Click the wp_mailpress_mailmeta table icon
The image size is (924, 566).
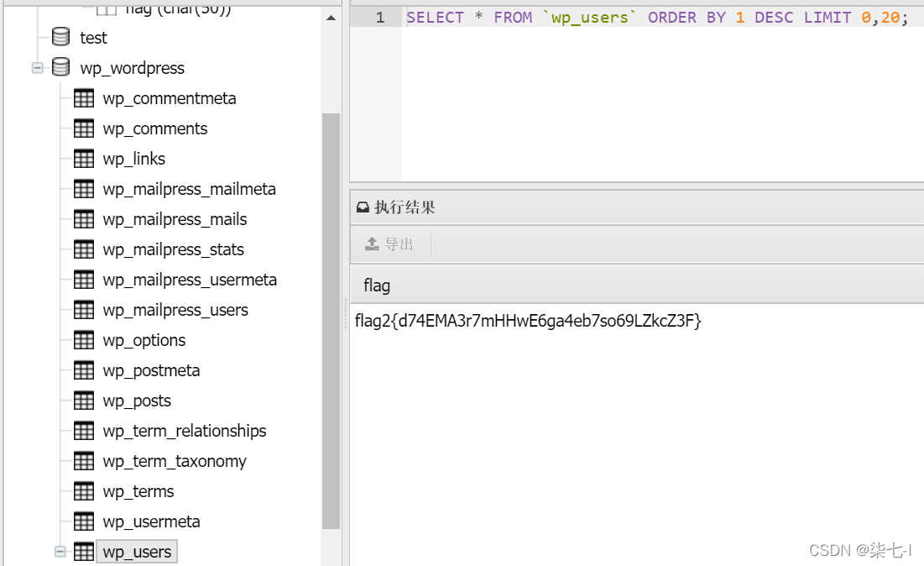tap(84, 189)
